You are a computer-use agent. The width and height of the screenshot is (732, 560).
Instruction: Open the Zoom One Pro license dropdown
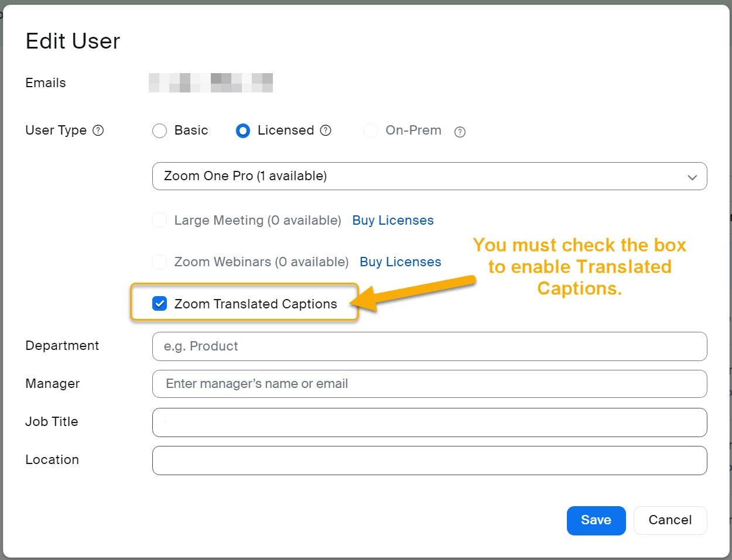click(429, 176)
